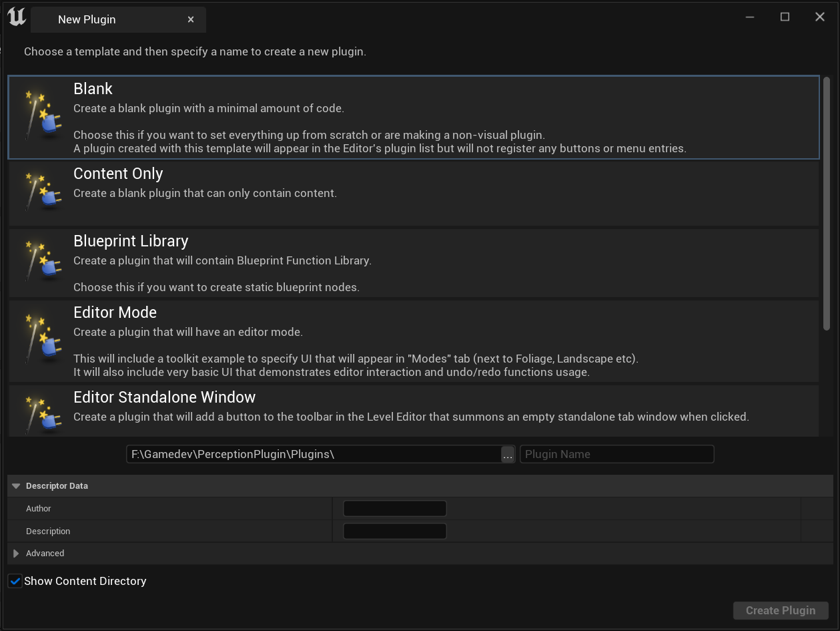Expand the Advanced section
Viewport: 840px width, 631px height.
(x=16, y=554)
